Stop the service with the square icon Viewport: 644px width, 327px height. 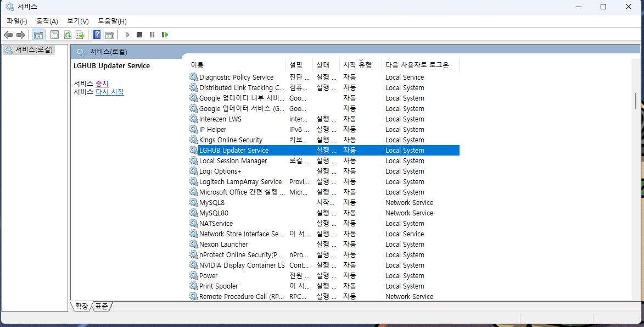point(139,34)
